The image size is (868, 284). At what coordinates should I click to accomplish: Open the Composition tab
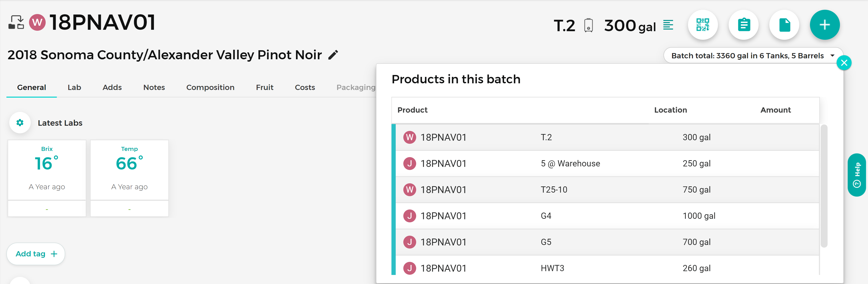pyautogui.click(x=210, y=87)
